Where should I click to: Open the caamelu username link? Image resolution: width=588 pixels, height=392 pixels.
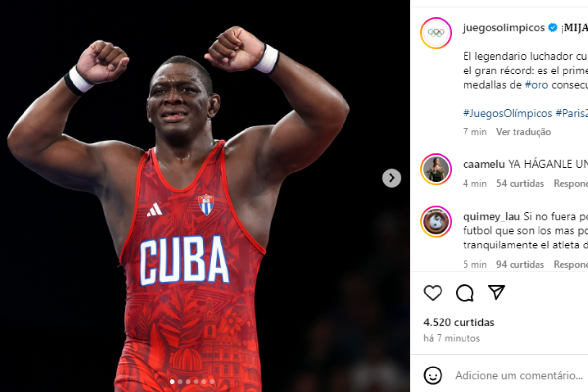coord(484,164)
